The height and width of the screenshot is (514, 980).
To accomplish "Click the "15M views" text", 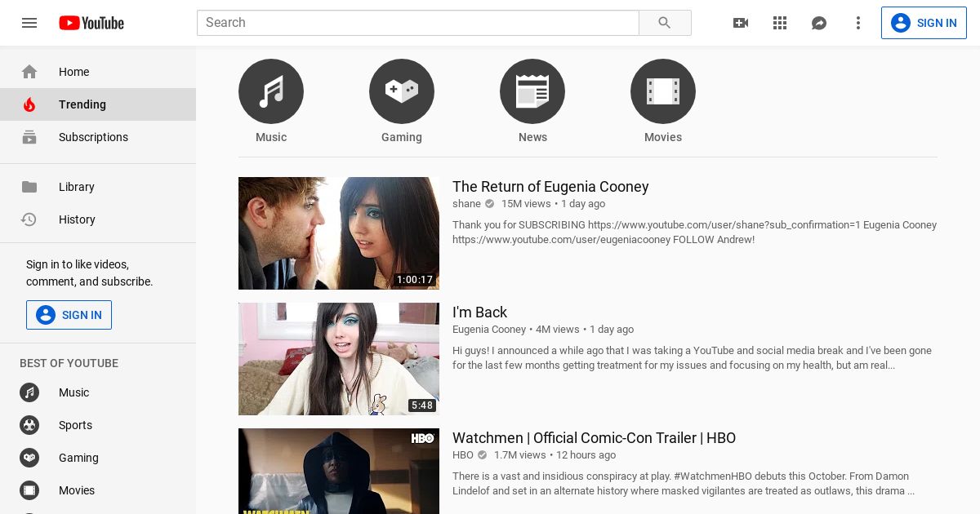I will (x=526, y=204).
